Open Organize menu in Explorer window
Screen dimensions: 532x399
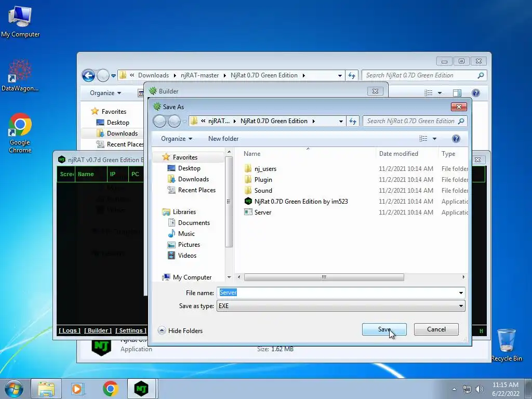tap(105, 93)
